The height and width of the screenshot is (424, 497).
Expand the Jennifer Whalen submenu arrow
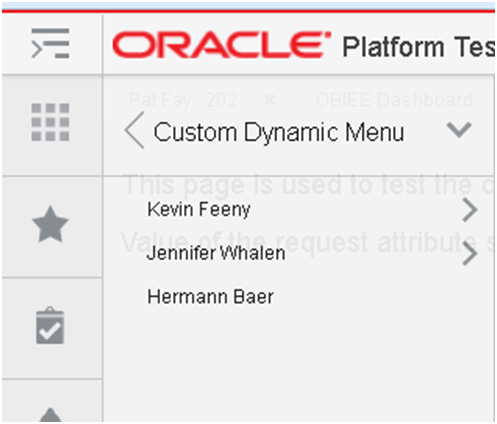470,254
